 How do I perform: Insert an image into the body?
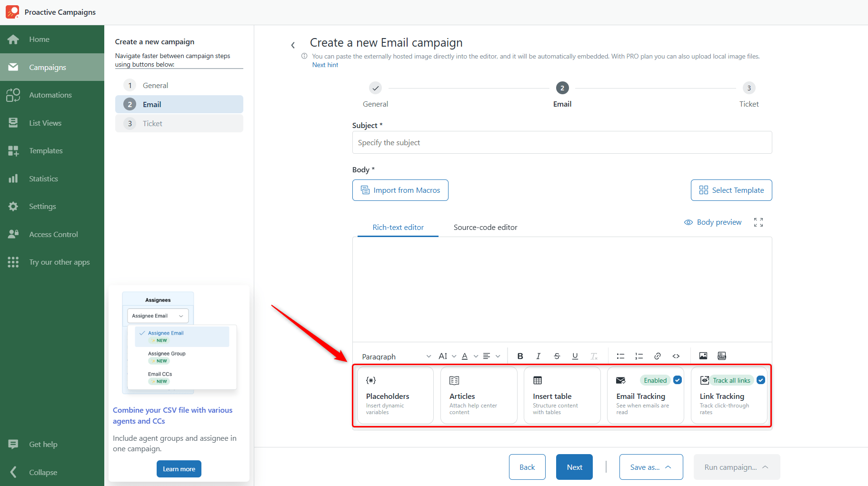click(x=703, y=356)
